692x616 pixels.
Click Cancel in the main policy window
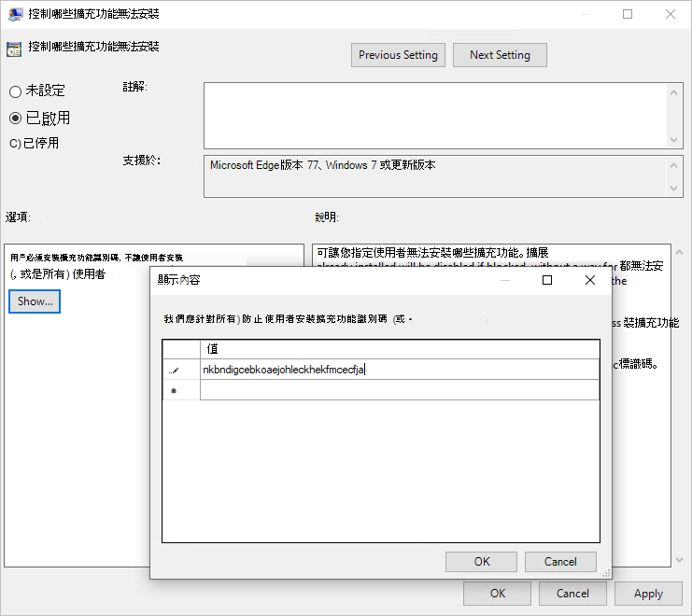[x=572, y=594]
